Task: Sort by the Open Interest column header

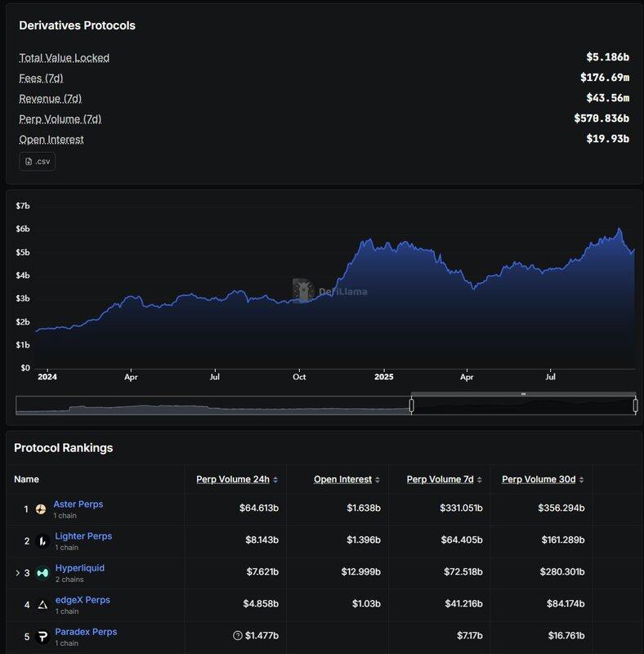Action: coord(342,479)
